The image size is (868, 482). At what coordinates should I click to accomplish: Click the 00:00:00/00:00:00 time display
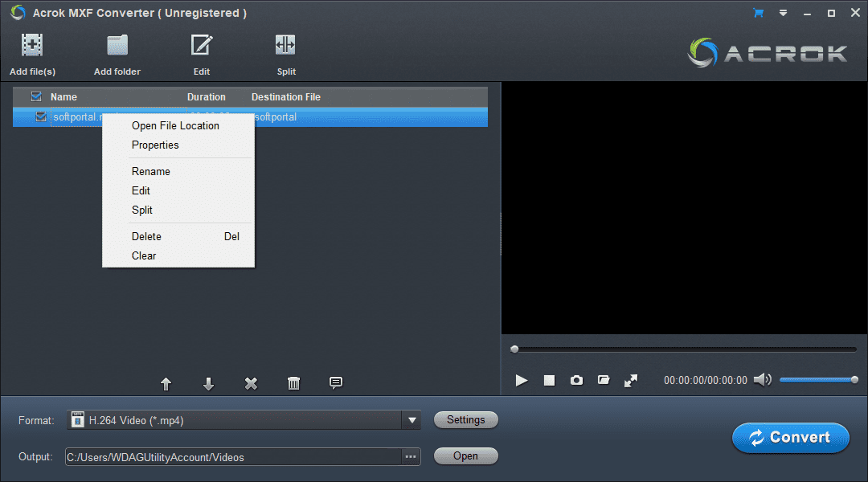tap(706, 380)
